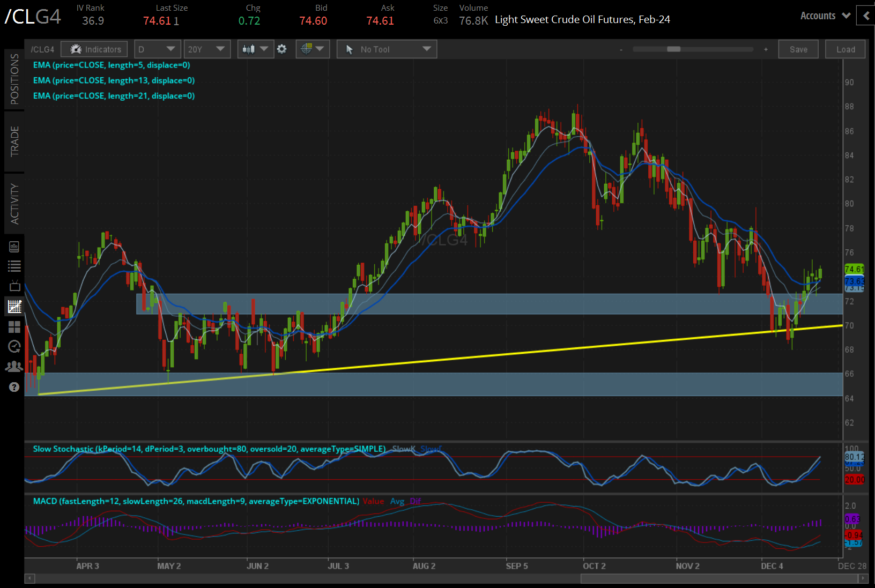Image resolution: width=875 pixels, height=588 pixels.
Task: Select the active chart grid icon in sidebar
Action: click(14, 307)
